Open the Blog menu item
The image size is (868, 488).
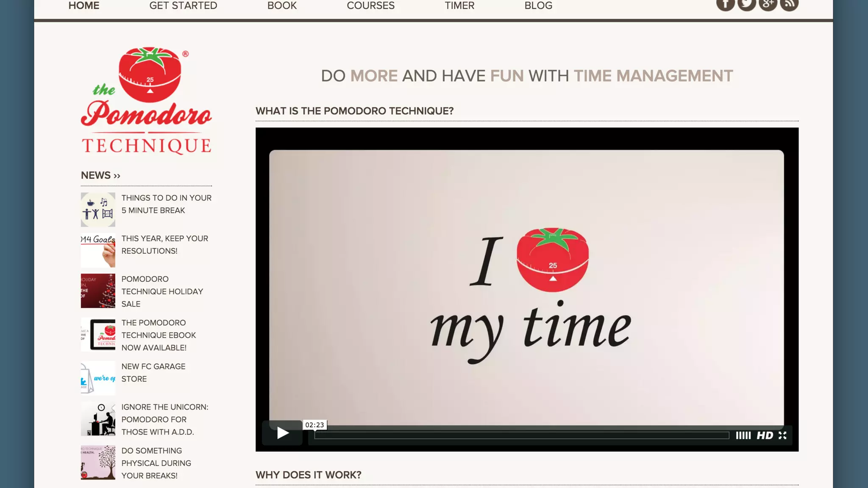pos(538,6)
